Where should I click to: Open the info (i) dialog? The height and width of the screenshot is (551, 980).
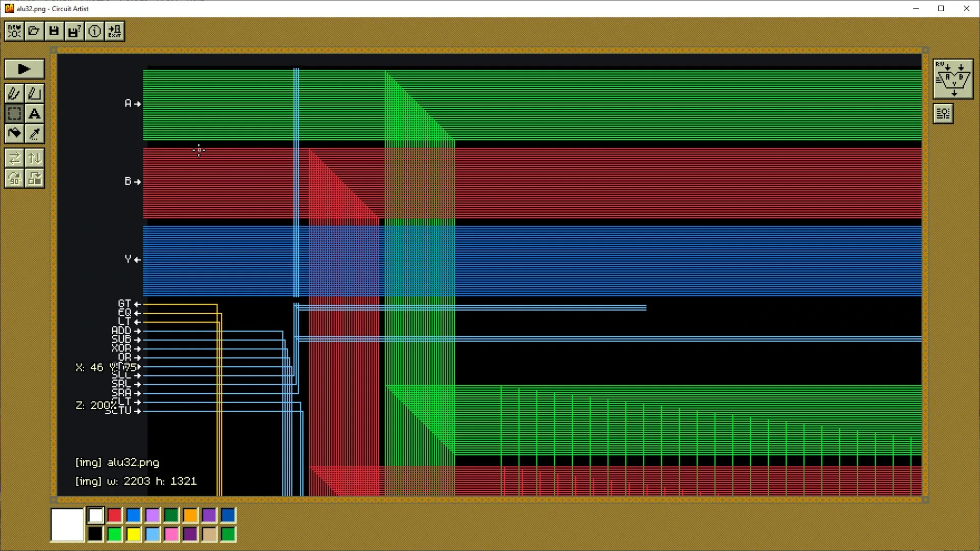pyautogui.click(x=94, y=31)
